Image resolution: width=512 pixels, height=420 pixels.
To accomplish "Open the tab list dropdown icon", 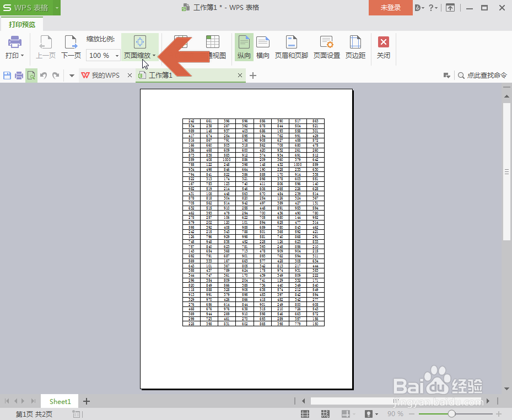I will click(447, 76).
